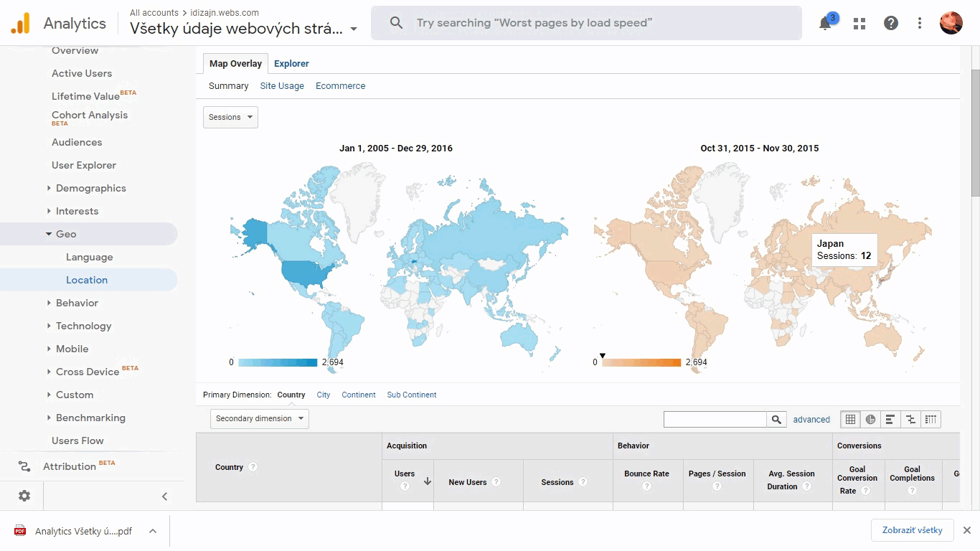Open the Google apps grid
Screen dimensions: 980x551
coord(859,23)
